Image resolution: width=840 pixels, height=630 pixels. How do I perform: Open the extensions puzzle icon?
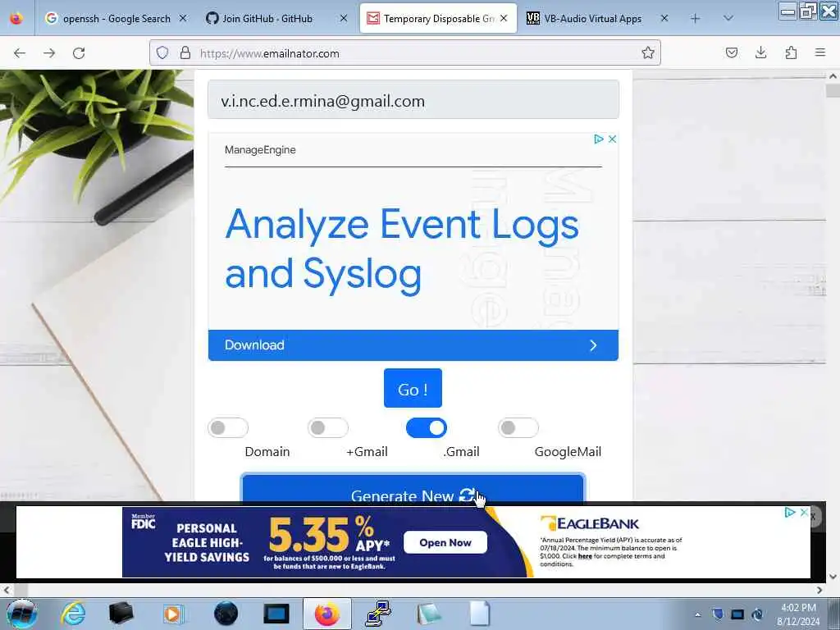pyautogui.click(x=791, y=52)
